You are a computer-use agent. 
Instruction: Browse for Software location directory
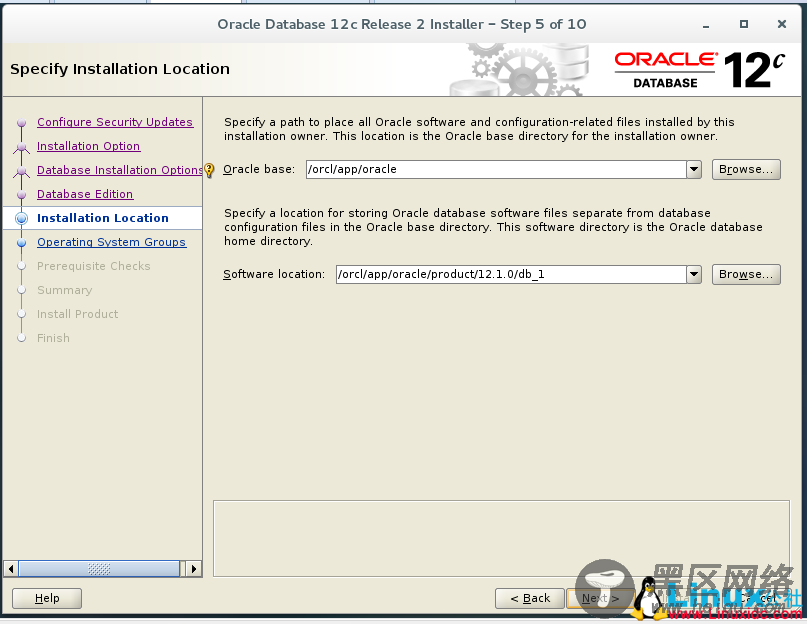click(x=746, y=274)
